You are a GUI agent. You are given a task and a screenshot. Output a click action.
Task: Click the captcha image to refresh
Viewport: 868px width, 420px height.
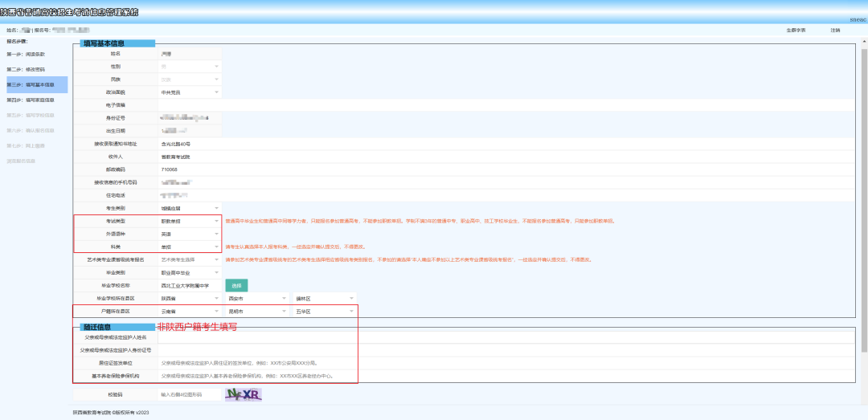[x=244, y=394]
